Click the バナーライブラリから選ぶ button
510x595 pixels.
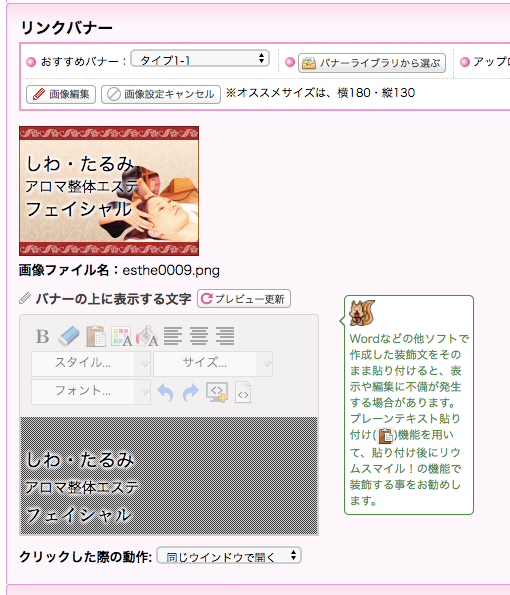(x=371, y=63)
